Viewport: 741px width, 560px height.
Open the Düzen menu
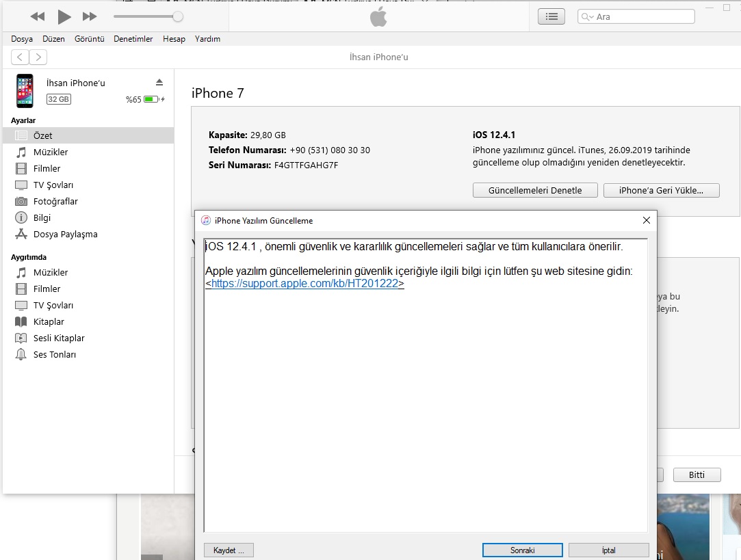(x=53, y=39)
